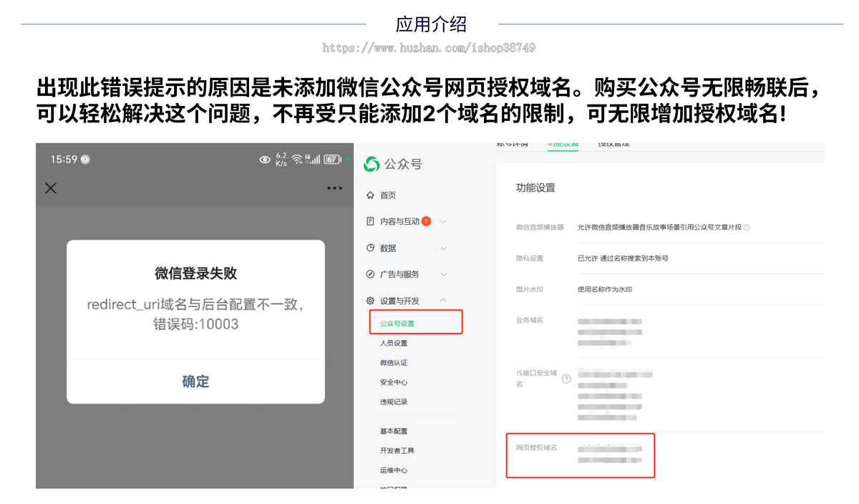
Task: Open 基本配置 in the sidebar
Action: 394,431
